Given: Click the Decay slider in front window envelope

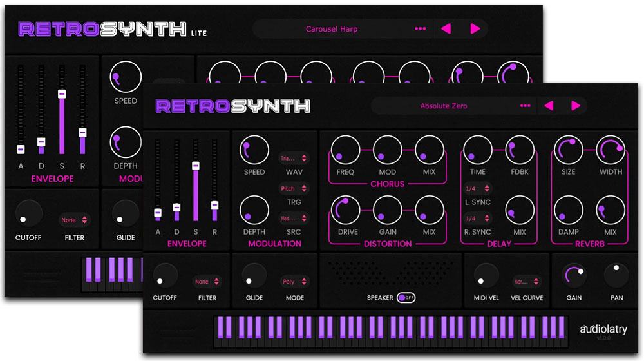Looking at the screenshot, I should coord(176,181).
